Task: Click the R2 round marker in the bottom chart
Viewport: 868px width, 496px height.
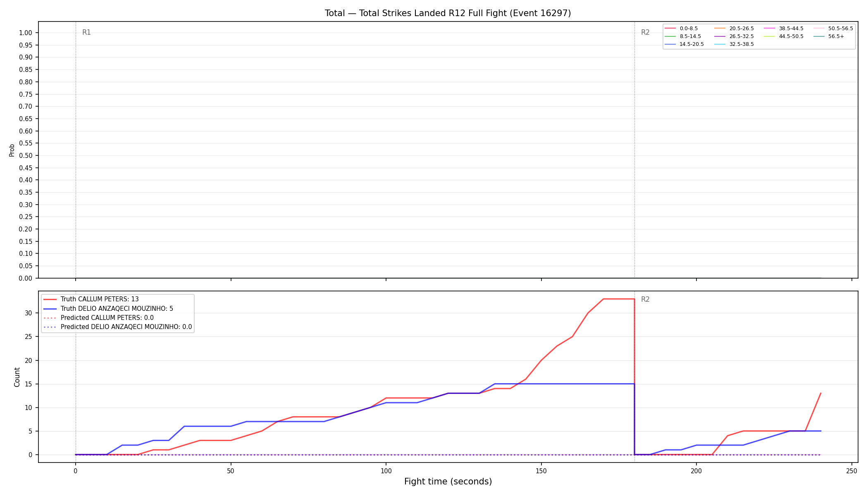Action: (x=645, y=299)
